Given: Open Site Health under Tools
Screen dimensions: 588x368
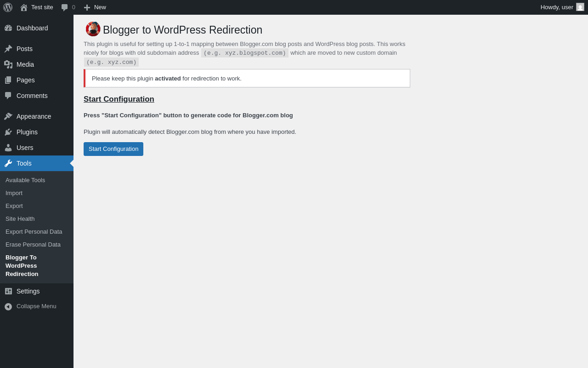Looking at the screenshot, I should (x=20, y=219).
